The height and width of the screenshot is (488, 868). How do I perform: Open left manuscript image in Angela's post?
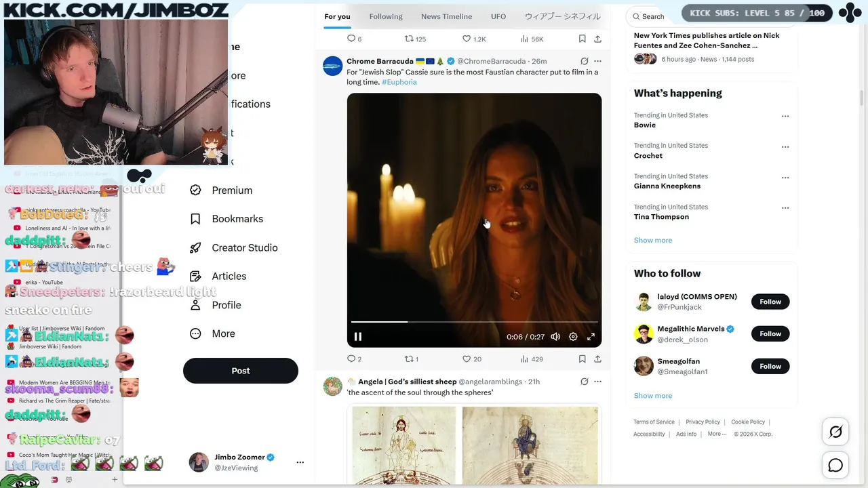click(403, 446)
